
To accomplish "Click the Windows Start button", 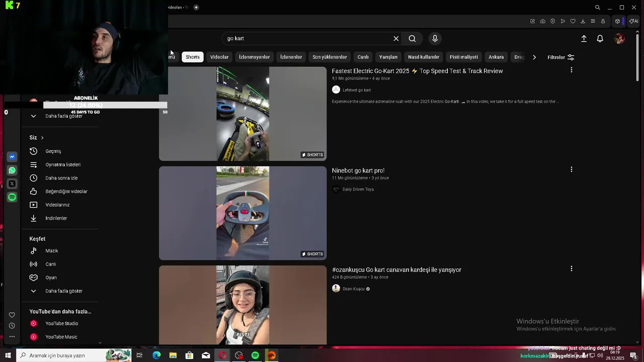I will click(8, 355).
